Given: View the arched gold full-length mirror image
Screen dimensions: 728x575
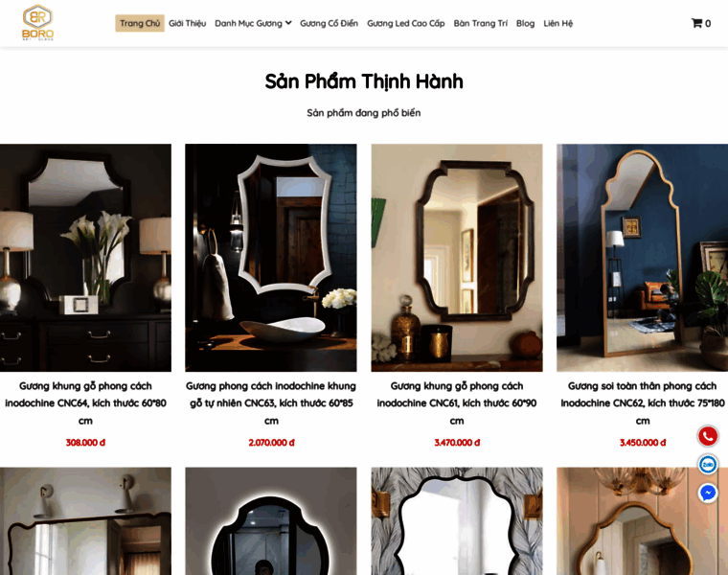Looking at the screenshot, I should 642,258.
